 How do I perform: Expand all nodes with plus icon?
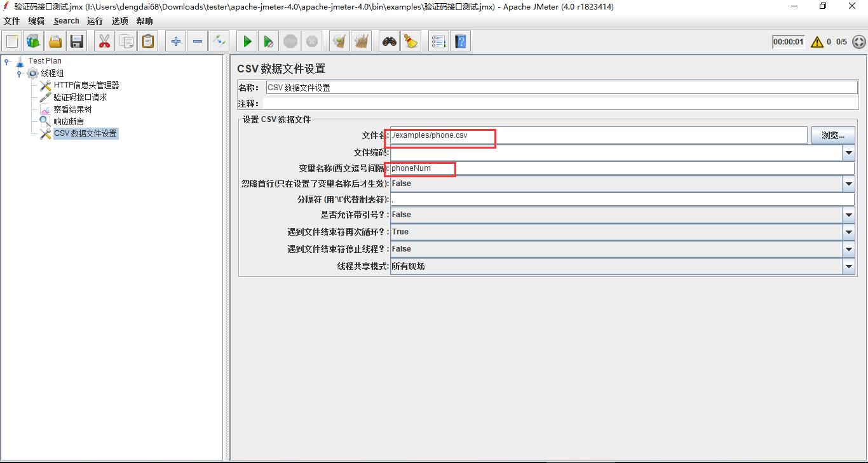[x=176, y=42]
